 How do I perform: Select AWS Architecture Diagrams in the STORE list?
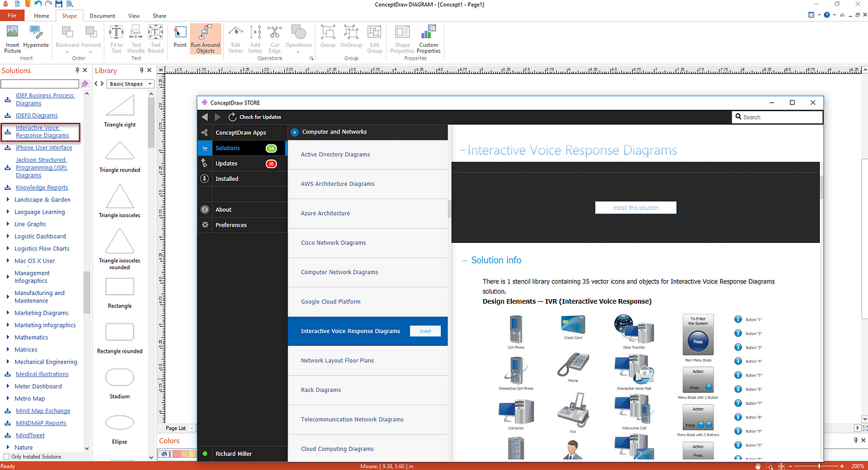pos(368,184)
